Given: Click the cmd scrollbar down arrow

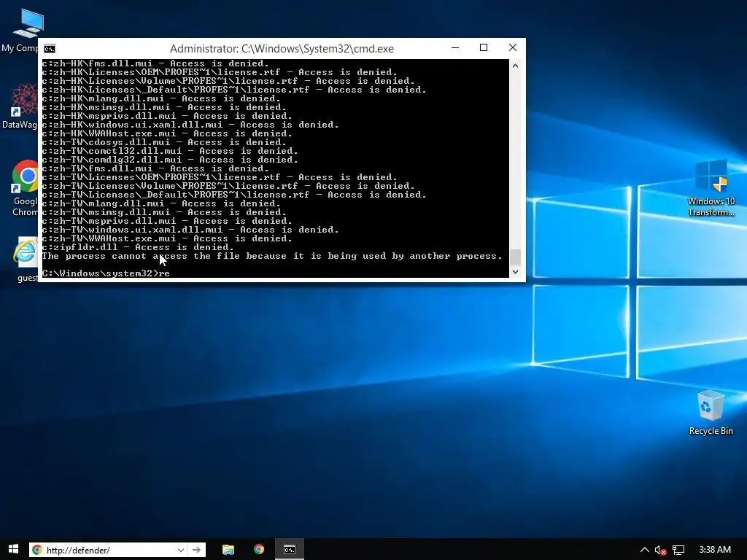Looking at the screenshot, I should (515, 272).
